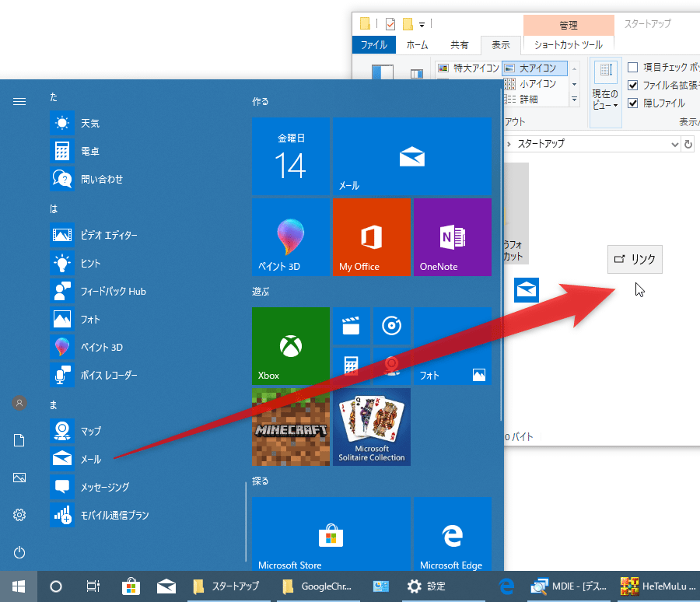Open Microsoft Solitaire Collection tile
The width and height of the screenshot is (700, 602).
372,427
